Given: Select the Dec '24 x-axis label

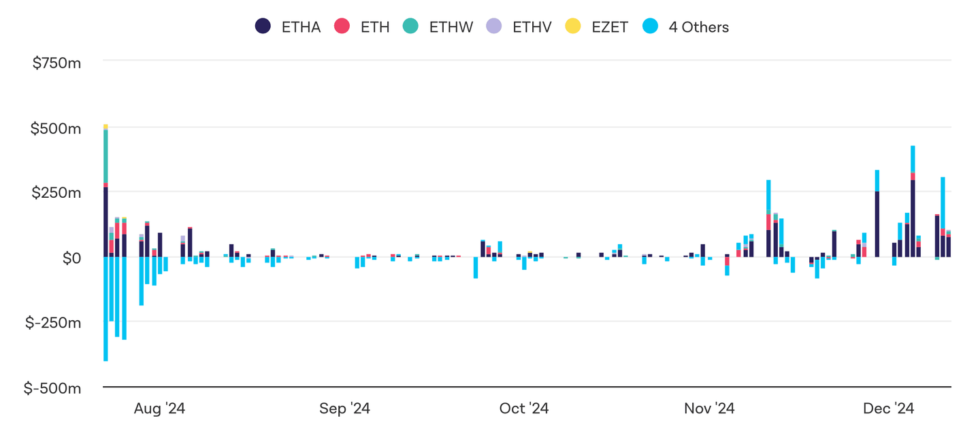Looking at the screenshot, I should 888,409.
